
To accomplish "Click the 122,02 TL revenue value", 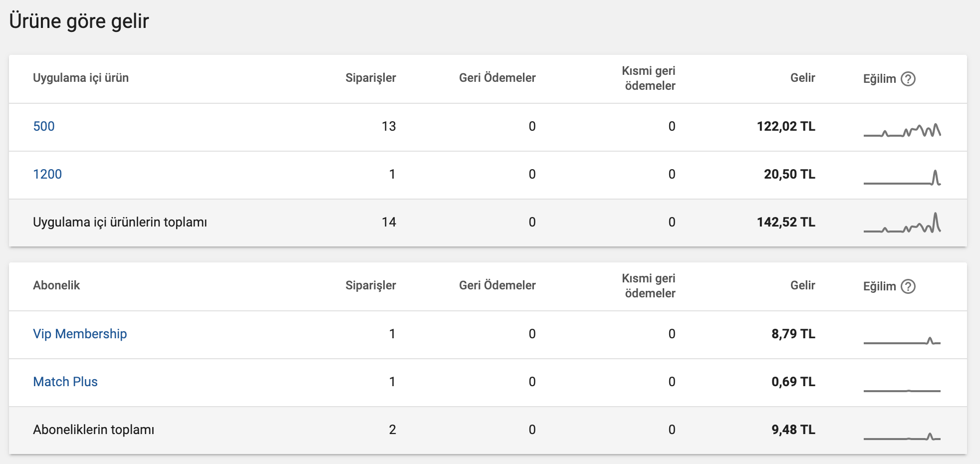I will click(x=786, y=126).
